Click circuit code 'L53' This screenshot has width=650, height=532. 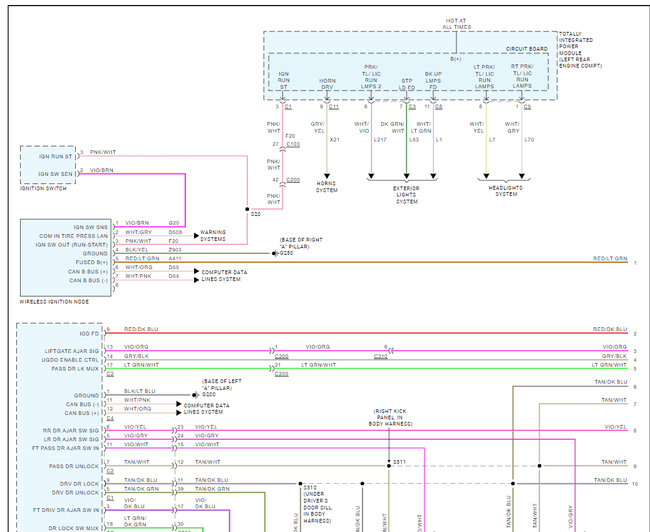point(414,140)
